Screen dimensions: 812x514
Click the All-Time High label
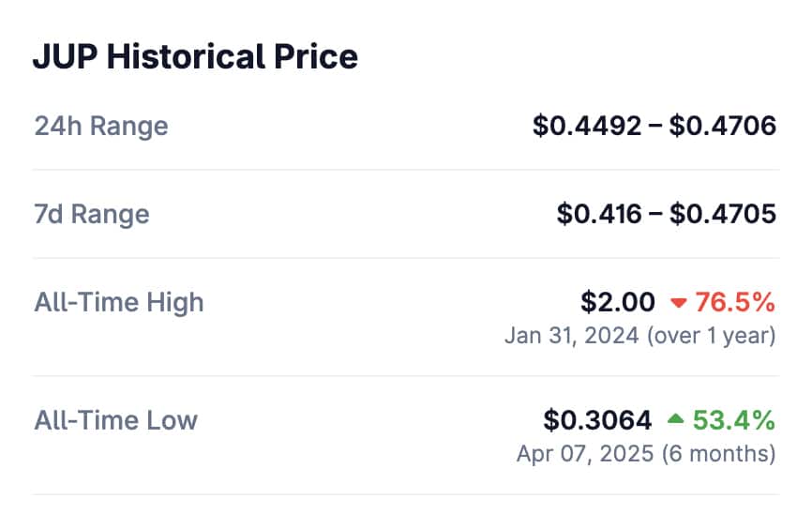119,302
